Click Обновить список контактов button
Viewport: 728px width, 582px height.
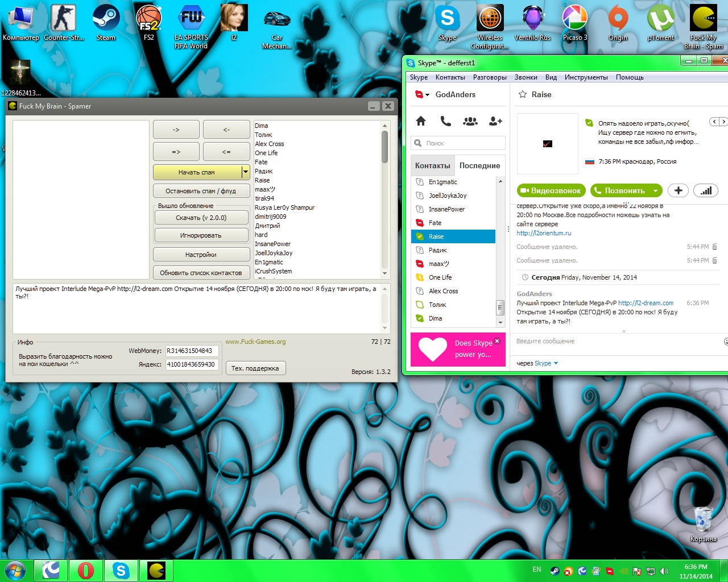coord(201,273)
